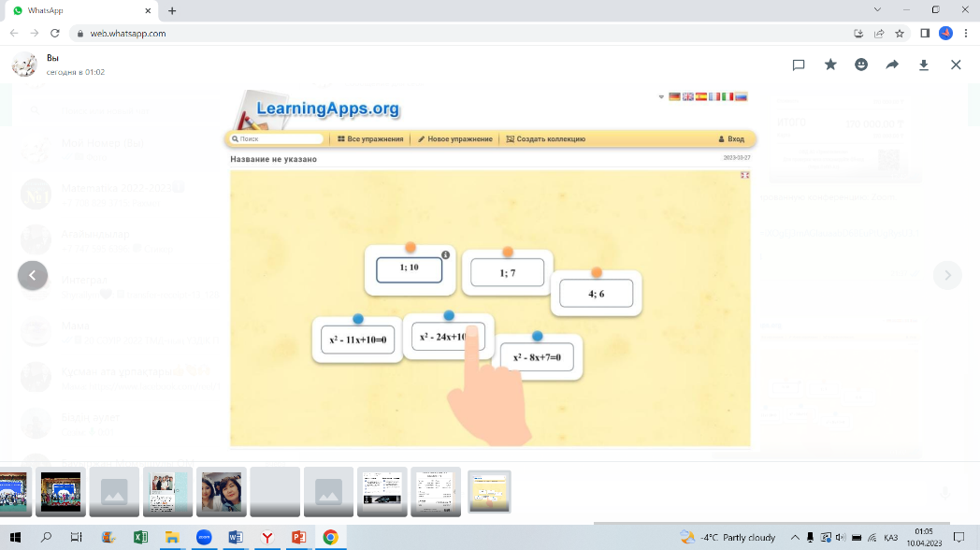Open the clock and calendar flyout

click(x=925, y=538)
